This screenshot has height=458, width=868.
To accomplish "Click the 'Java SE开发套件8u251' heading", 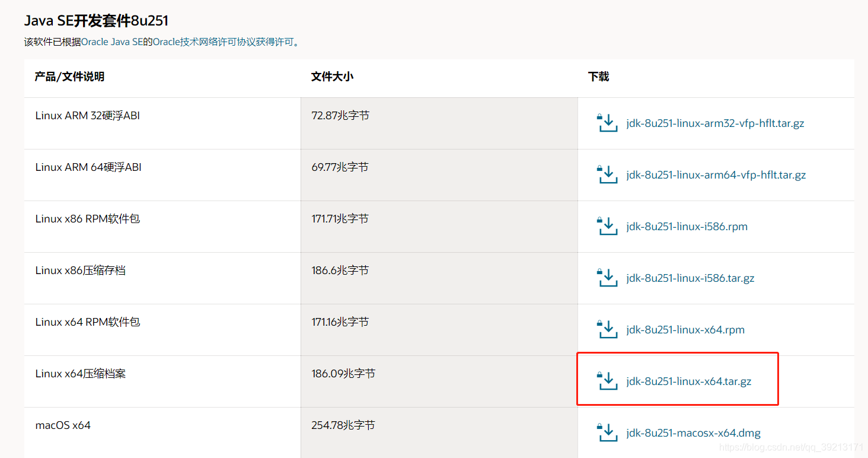I will point(96,21).
